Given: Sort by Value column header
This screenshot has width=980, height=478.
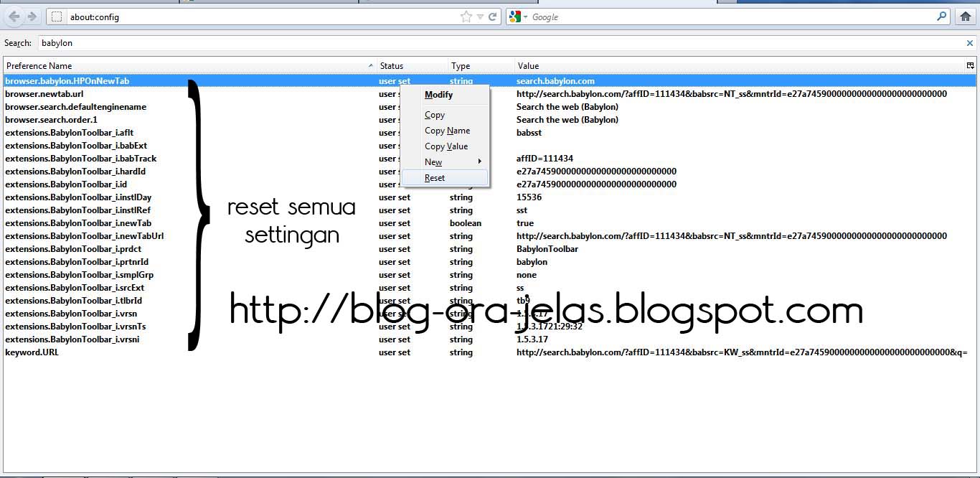Looking at the screenshot, I should coord(740,65).
